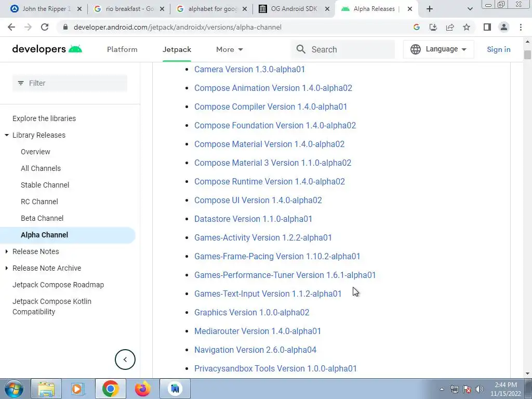Screen dimensions: 532x399
Task: Open Android Studio from the taskbar
Action: pos(175,389)
